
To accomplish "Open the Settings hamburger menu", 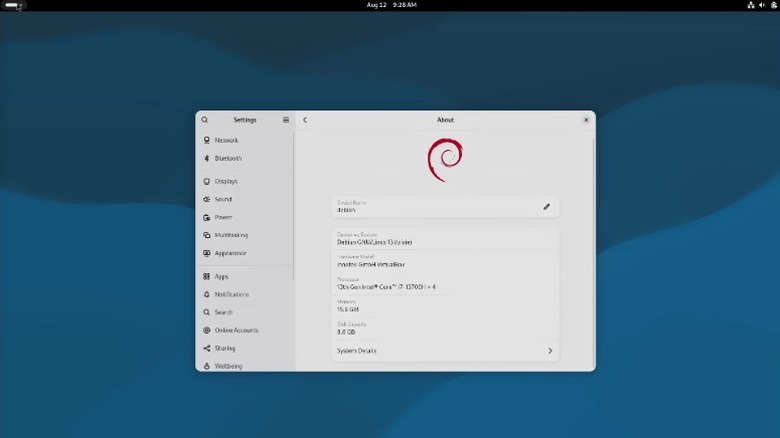I will click(x=286, y=120).
